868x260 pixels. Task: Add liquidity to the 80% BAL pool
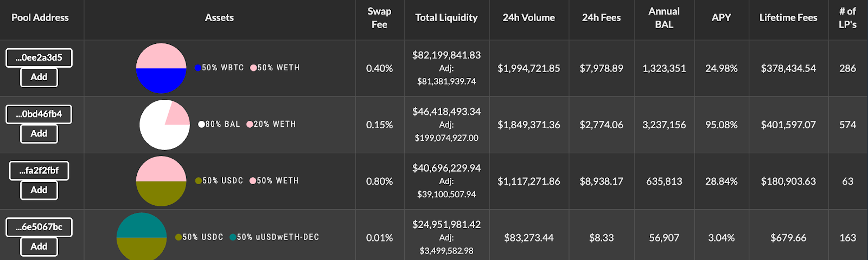(x=39, y=133)
